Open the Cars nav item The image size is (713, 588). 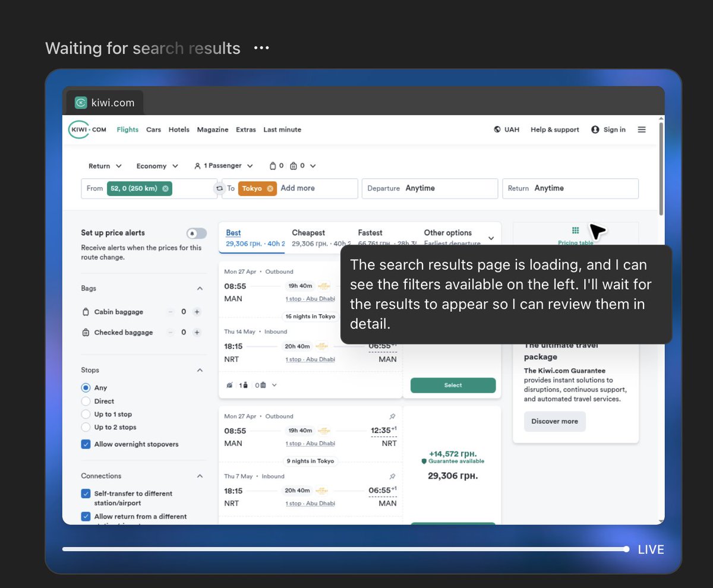[x=153, y=129]
